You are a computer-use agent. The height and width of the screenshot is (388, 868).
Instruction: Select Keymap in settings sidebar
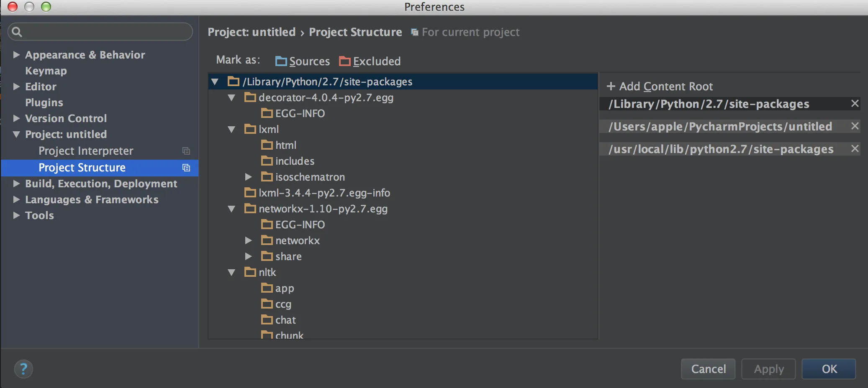click(46, 71)
